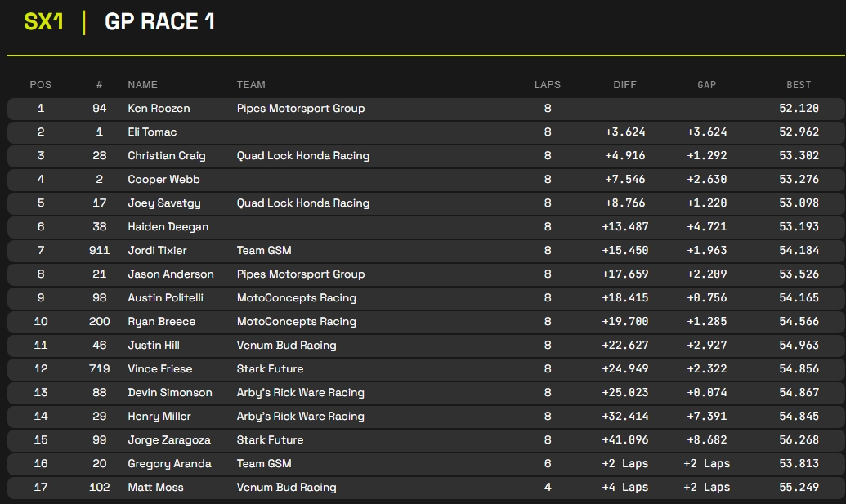This screenshot has width=846, height=504.
Task: Select the GP RACE 1 heading
Action: pos(159,22)
